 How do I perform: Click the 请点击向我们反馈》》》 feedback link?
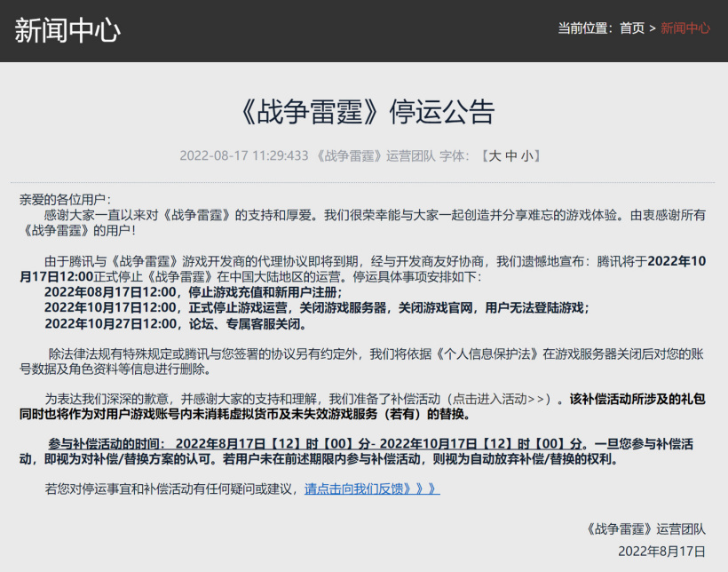pos(372,489)
